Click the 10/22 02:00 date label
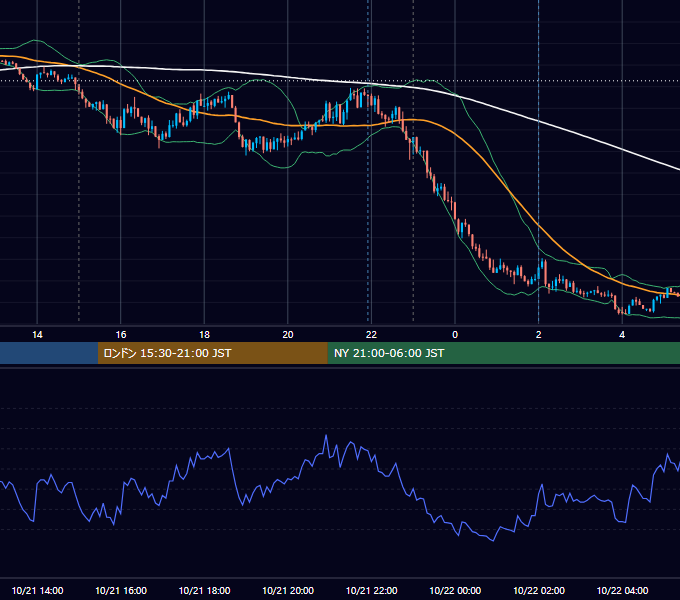The image size is (680, 600). (539, 590)
